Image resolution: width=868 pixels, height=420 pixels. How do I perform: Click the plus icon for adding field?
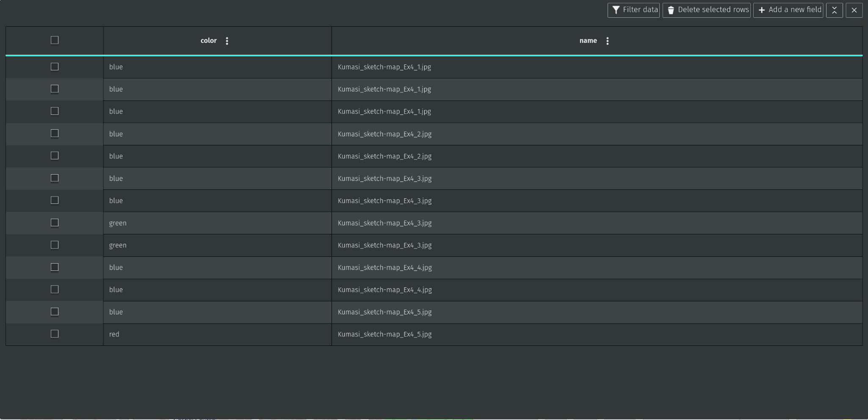click(x=762, y=10)
